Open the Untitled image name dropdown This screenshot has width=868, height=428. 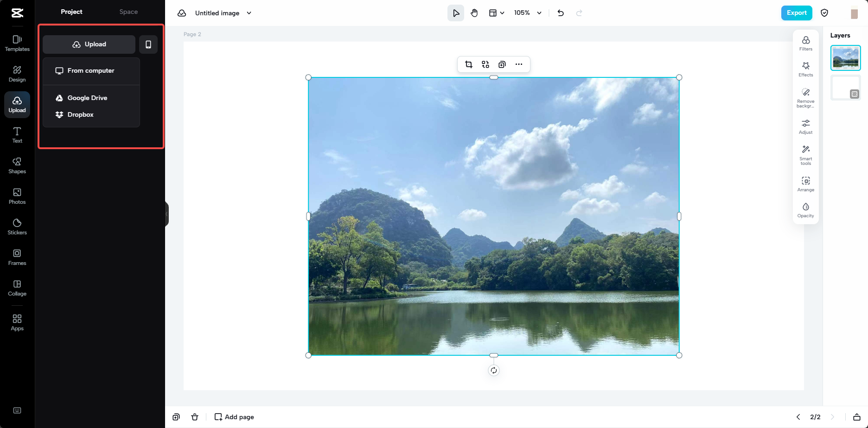249,13
